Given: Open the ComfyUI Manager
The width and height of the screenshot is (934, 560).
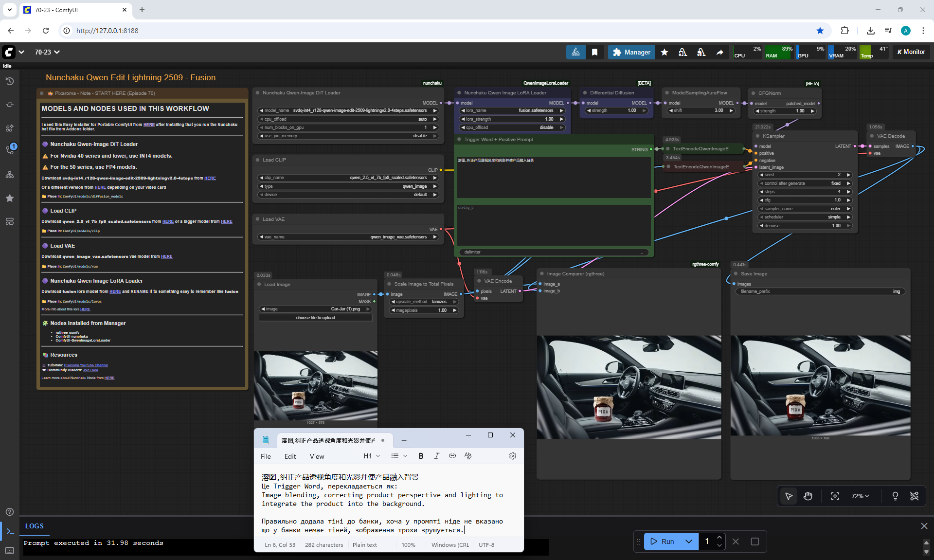Looking at the screenshot, I should point(631,52).
